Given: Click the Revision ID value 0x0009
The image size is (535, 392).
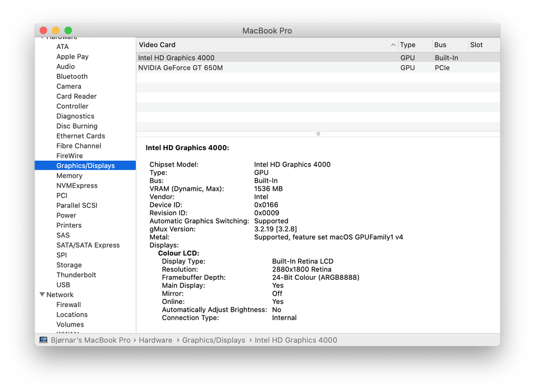Looking at the screenshot, I should (x=266, y=213).
